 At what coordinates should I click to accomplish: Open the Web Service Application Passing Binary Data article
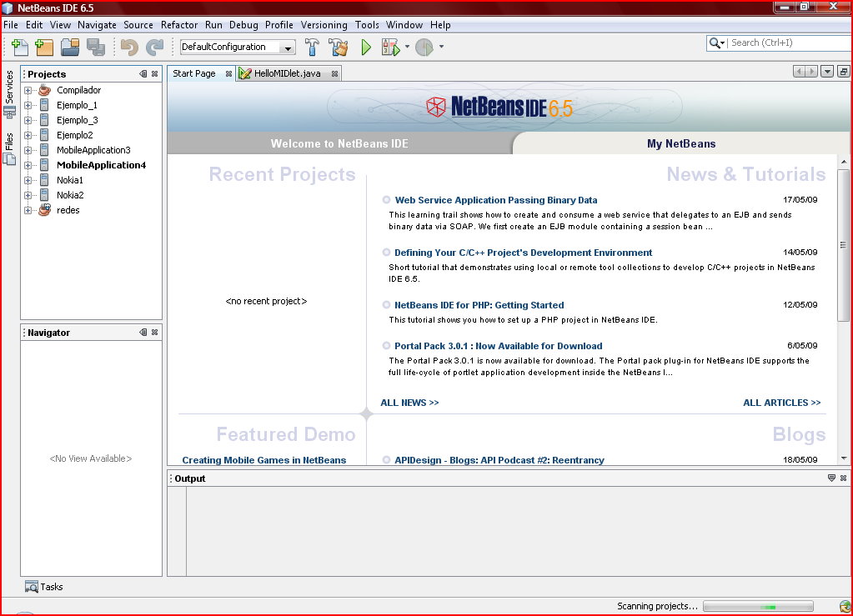coord(495,200)
